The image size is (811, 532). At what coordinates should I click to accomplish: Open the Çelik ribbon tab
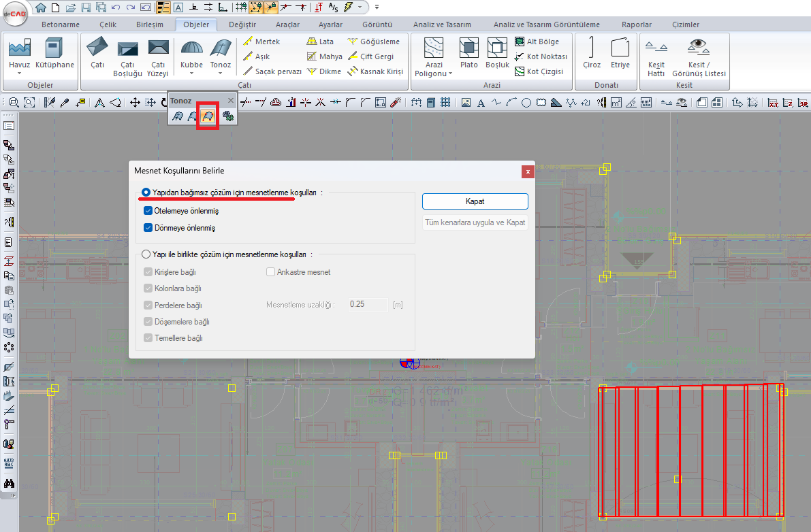tap(108, 24)
